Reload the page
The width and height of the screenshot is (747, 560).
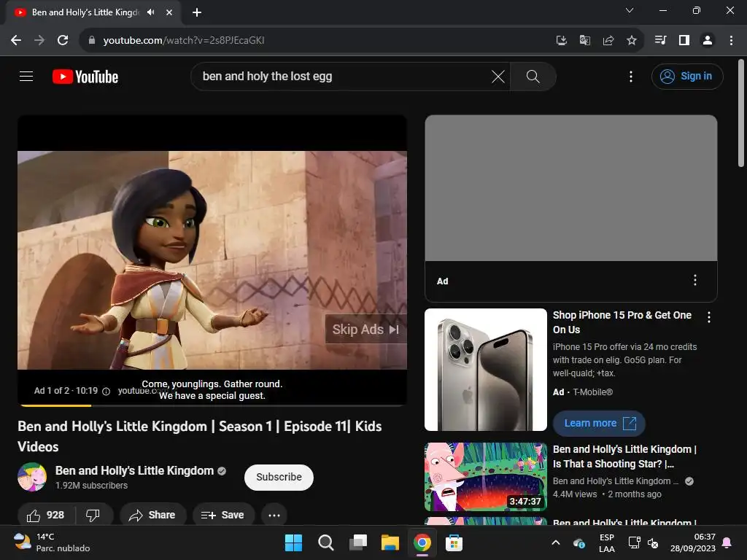point(63,40)
